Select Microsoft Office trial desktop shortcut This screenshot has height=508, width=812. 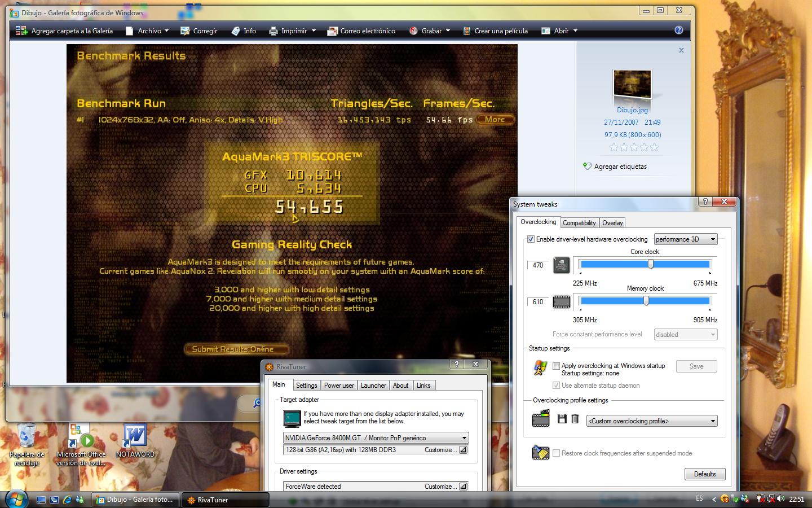(81, 445)
